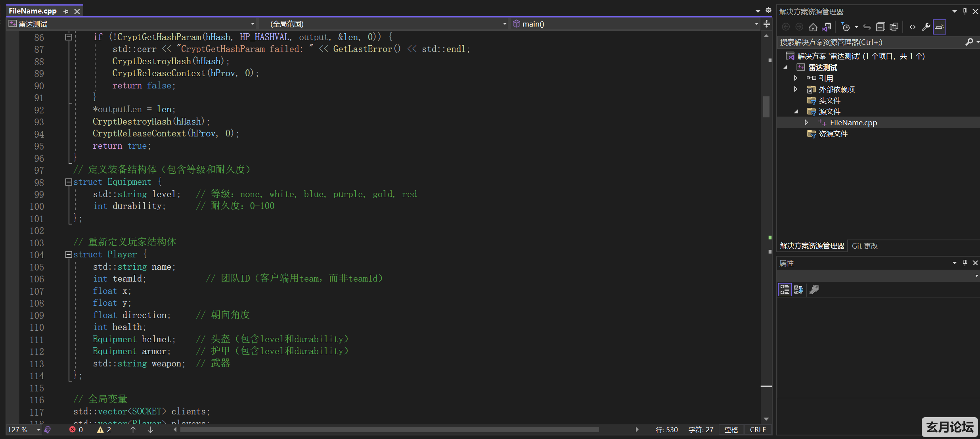
Task: Click the warnings count indicator
Action: [x=104, y=430]
